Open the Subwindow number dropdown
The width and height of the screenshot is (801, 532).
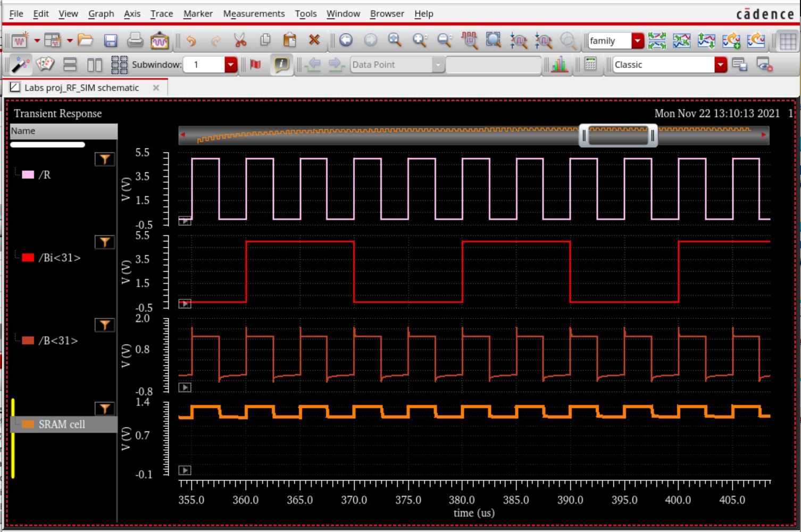point(230,64)
